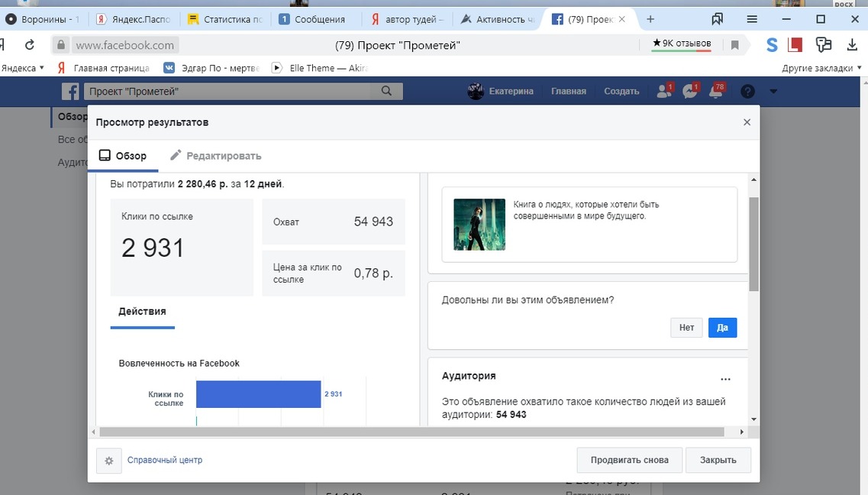Answer Да to the ad satisfaction question

722,327
